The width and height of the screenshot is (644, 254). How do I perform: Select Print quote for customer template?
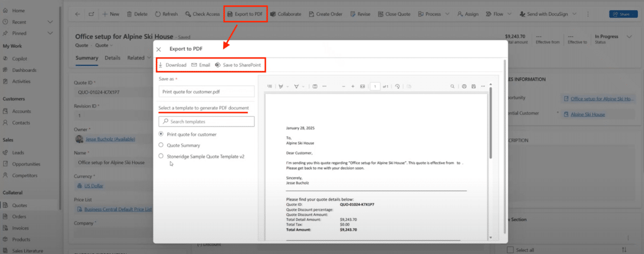[161, 134]
